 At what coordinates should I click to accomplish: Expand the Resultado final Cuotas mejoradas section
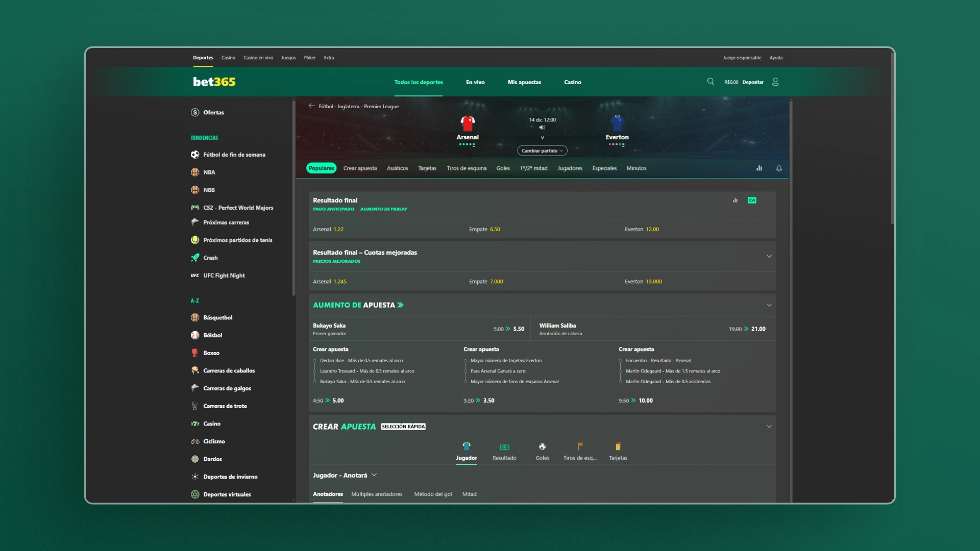click(x=769, y=256)
